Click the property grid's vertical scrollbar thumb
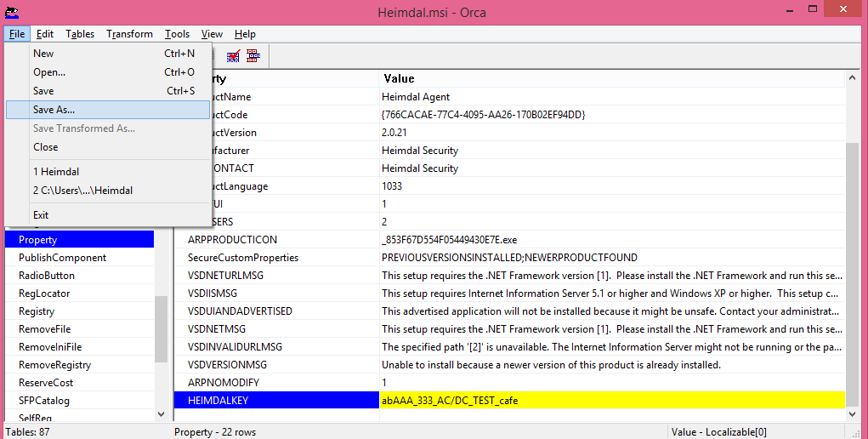The height and width of the screenshot is (439, 868). click(852, 274)
